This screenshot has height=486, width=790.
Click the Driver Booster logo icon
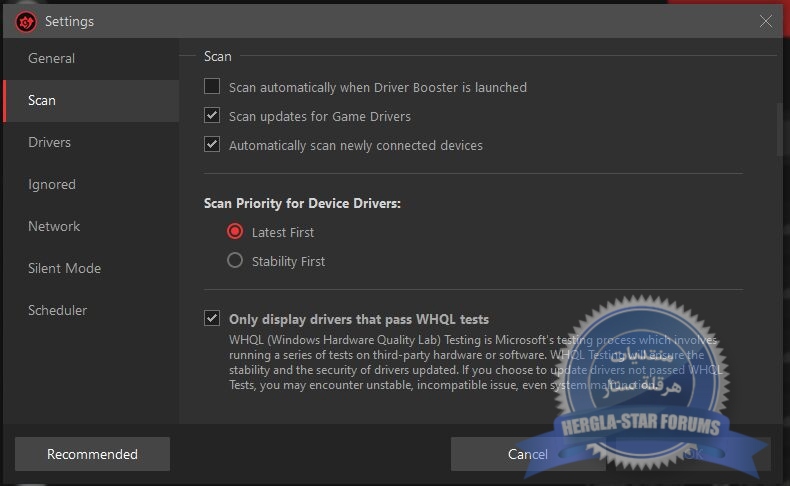[26, 22]
